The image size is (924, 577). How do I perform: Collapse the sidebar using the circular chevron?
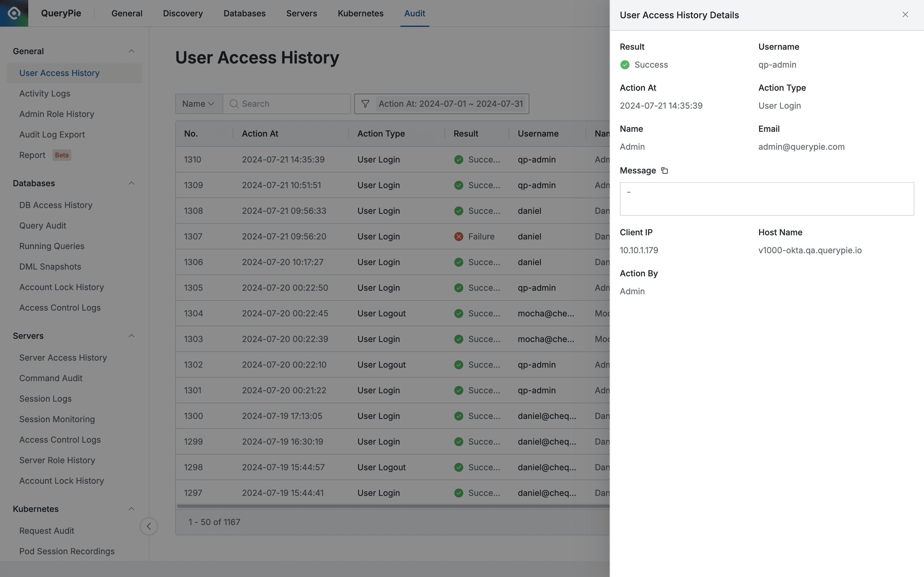(x=149, y=526)
